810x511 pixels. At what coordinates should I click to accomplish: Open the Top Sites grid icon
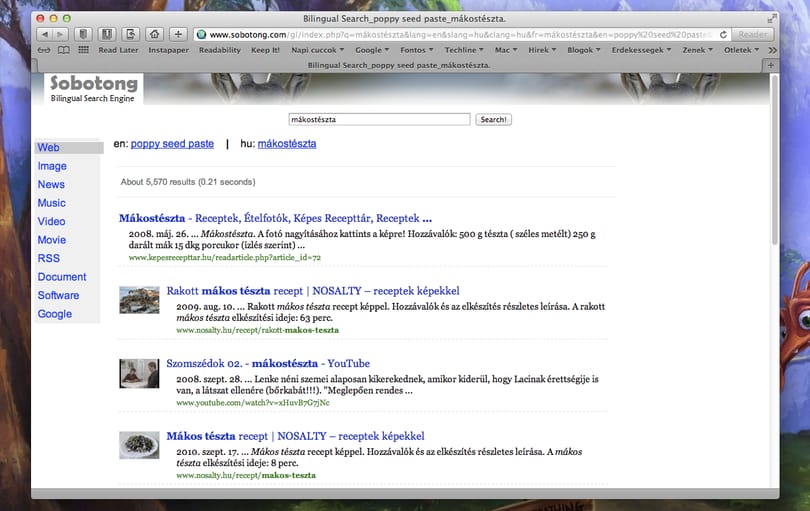pos(83,50)
